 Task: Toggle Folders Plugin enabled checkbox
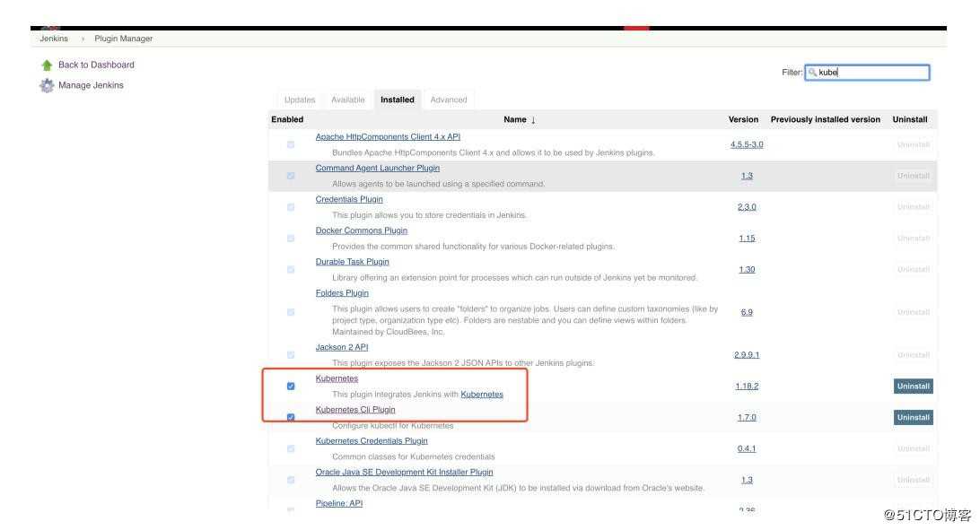[x=291, y=312]
